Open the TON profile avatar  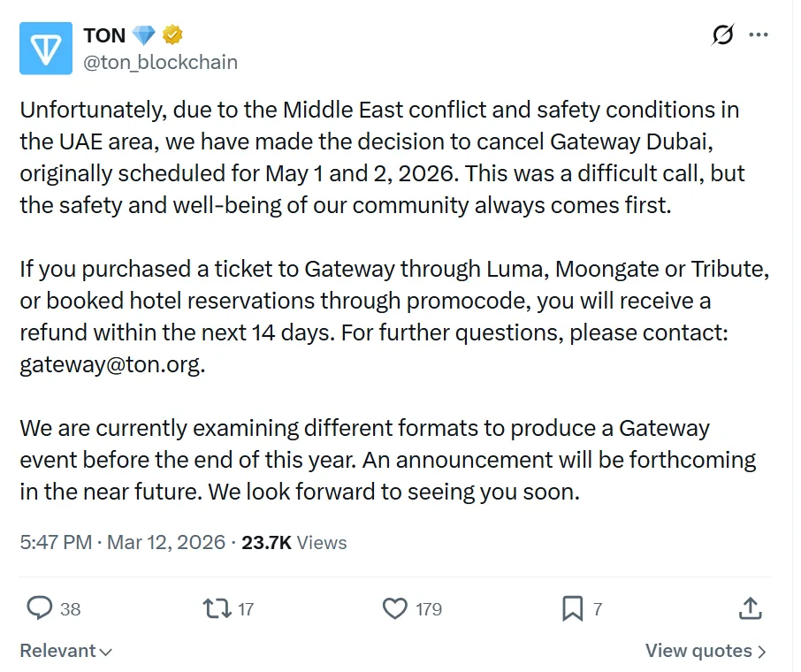pyautogui.click(x=45, y=49)
